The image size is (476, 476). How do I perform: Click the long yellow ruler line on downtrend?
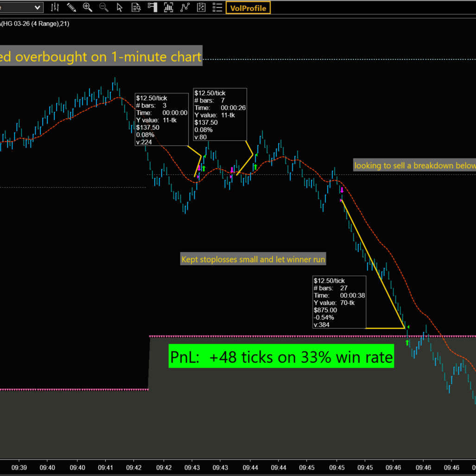tap(373, 264)
